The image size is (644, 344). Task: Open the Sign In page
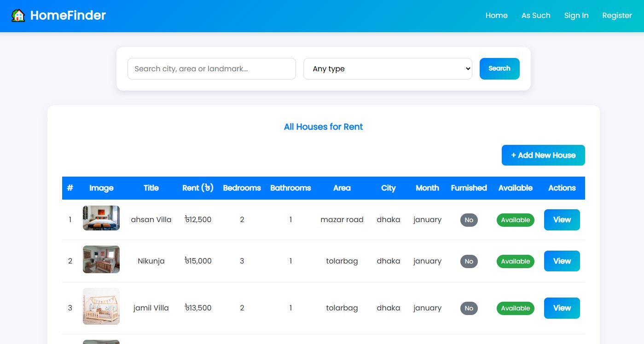576,16
